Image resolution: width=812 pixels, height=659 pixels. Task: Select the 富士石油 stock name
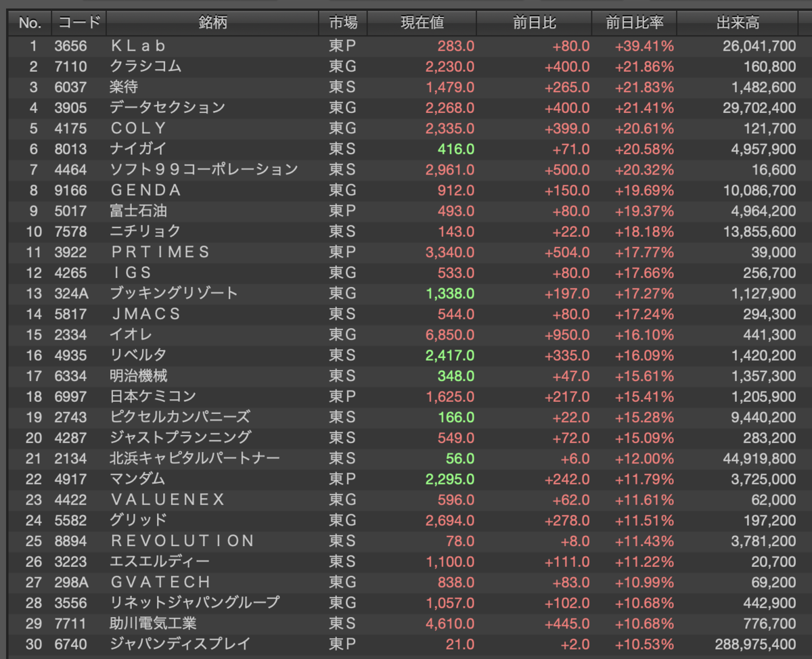(138, 211)
